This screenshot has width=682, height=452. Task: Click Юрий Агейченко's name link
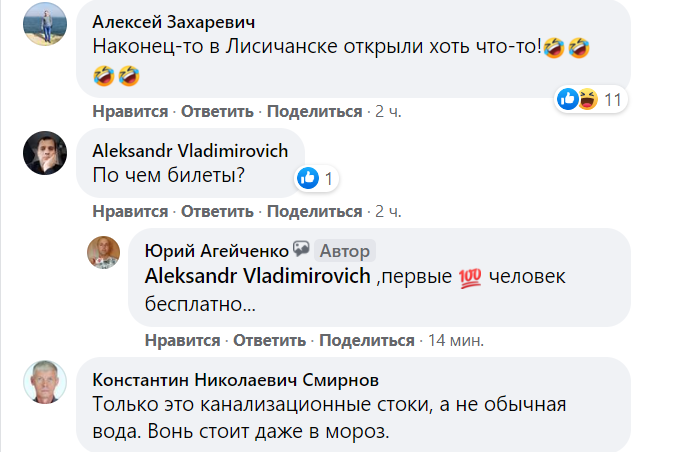(217, 250)
